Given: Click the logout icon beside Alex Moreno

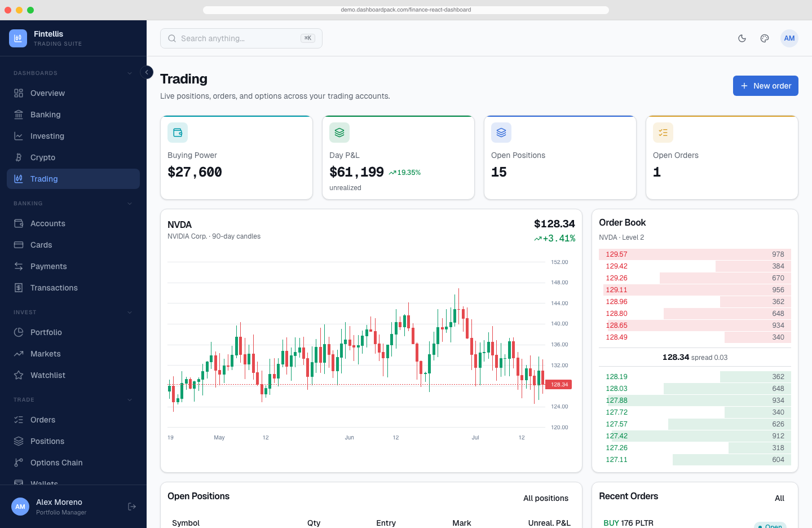Looking at the screenshot, I should [x=132, y=507].
